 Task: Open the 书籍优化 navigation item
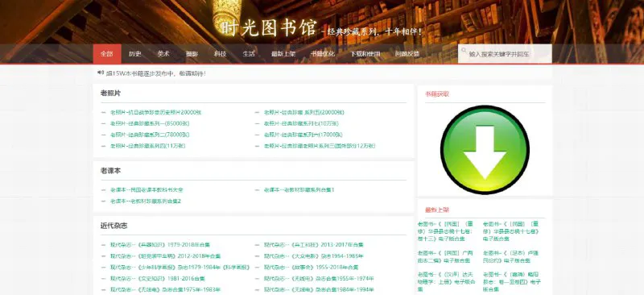[x=323, y=54]
